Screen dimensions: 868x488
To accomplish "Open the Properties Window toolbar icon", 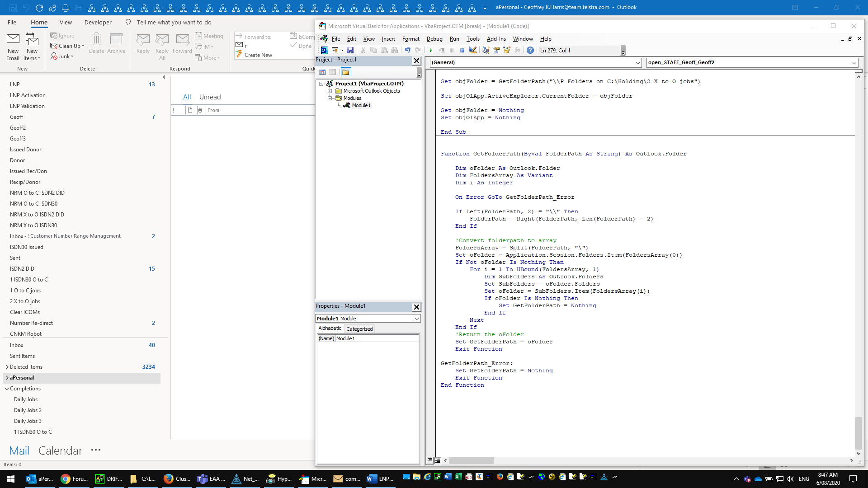I will point(496,50).
